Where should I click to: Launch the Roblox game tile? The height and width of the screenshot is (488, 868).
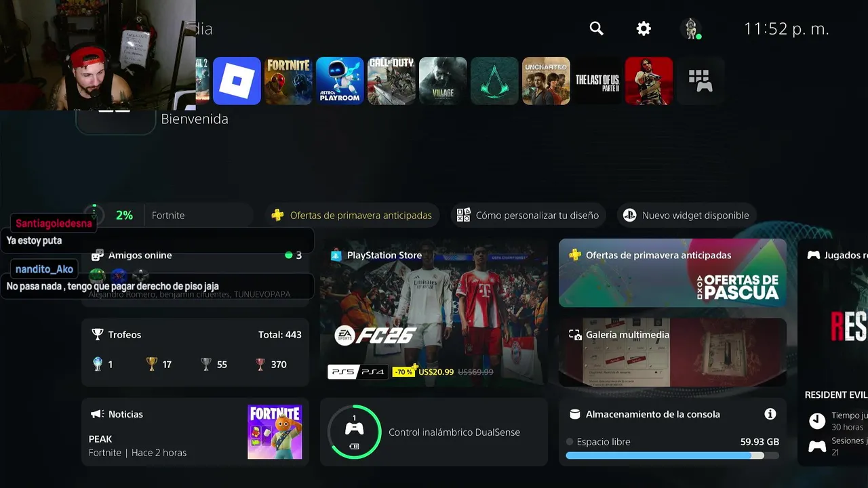[237, 81]
